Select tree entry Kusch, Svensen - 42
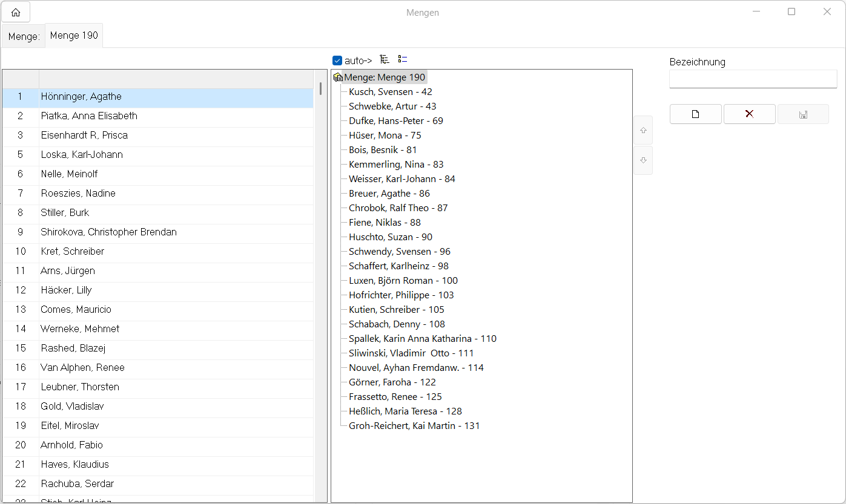The image size is (846, 504). coord(390,92)
